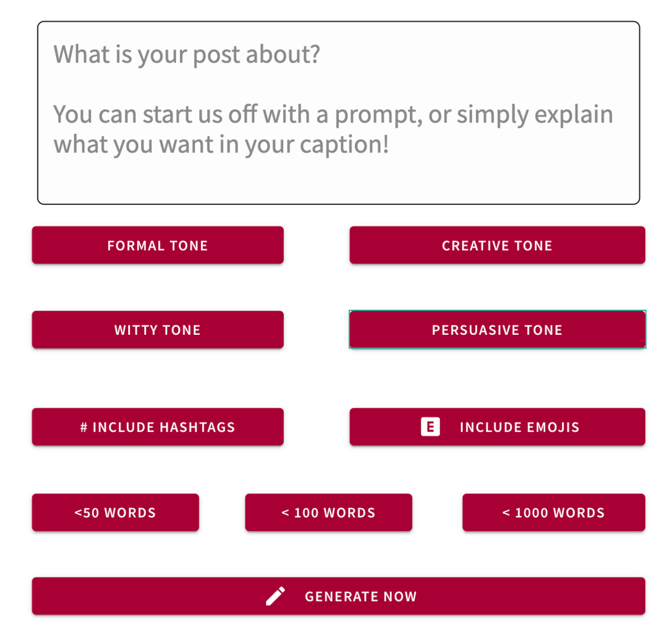The height and width of the screenshot is (644, 672).
Task: Click the 'Include Emojis' label text
Action: click(x=520, y=427)
